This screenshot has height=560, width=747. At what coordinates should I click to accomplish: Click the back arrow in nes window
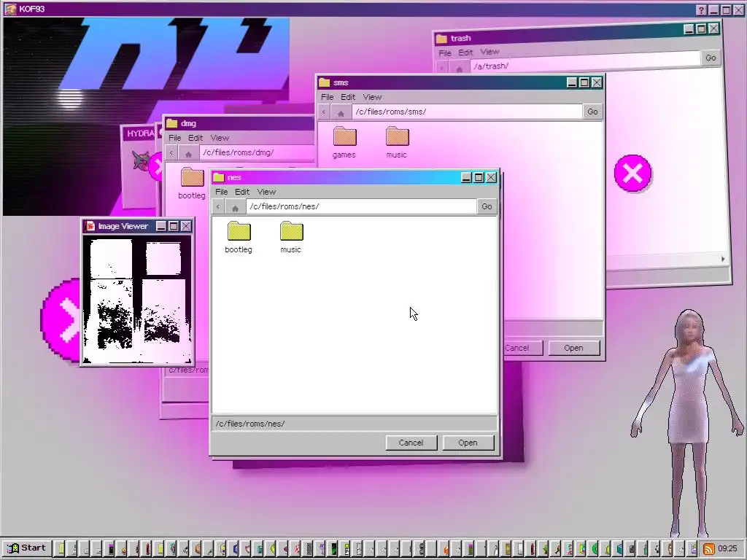(218, 206)
